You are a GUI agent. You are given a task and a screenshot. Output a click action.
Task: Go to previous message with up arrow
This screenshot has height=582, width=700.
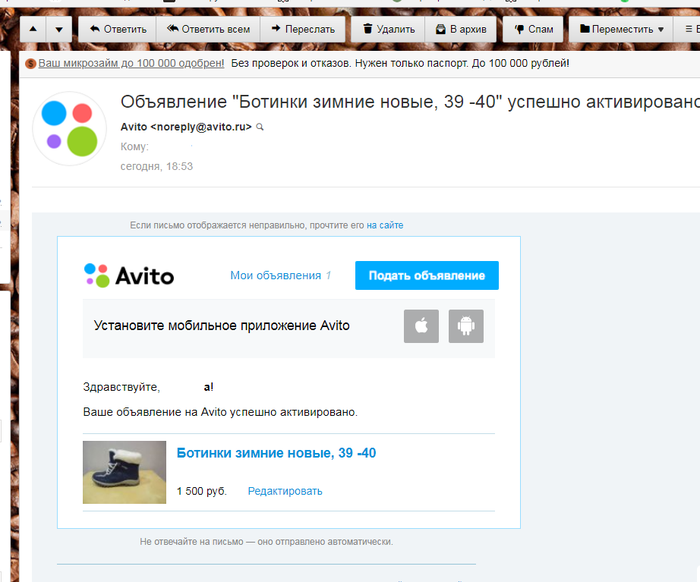point(33,29)
